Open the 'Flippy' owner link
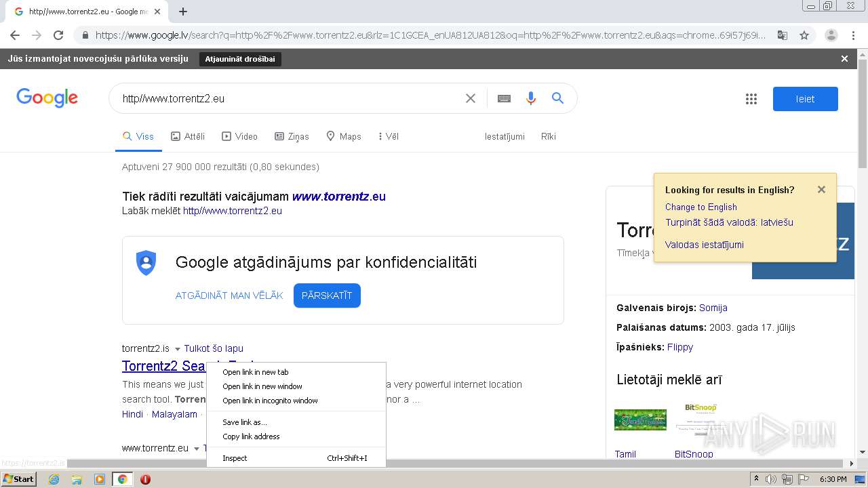868x488 pixels. click(x=680, y=347)
